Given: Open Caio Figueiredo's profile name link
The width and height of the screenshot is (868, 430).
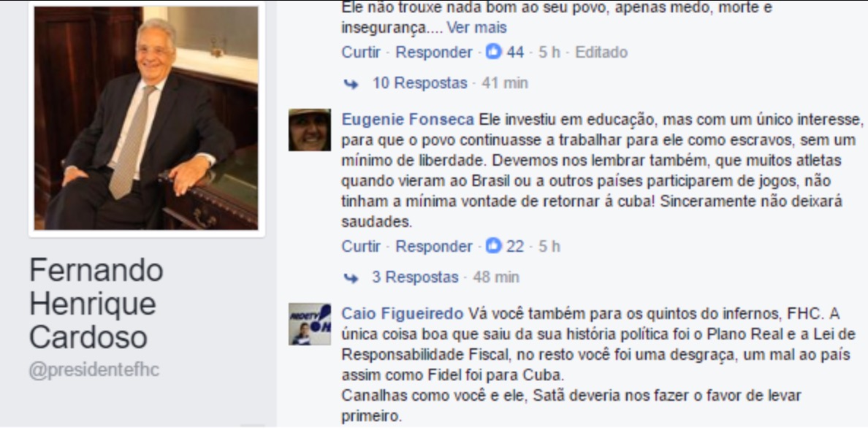Looking at the screenshot, I should click(403, 314).
